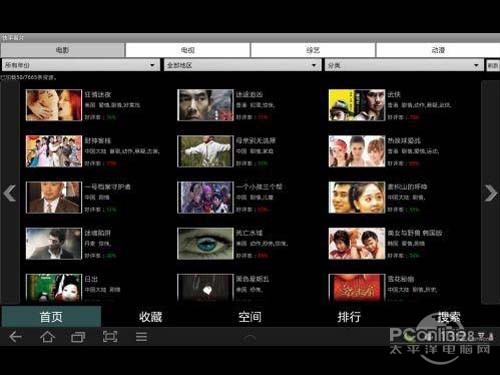The width and height of the screenshot is (500, 375).
Task: Open the 日出 movie thumbnail
Action: pos(54,288)
